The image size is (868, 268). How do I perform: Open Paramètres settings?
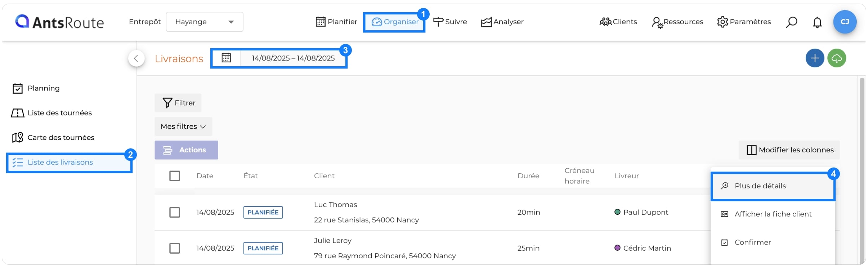pos(744,22)
